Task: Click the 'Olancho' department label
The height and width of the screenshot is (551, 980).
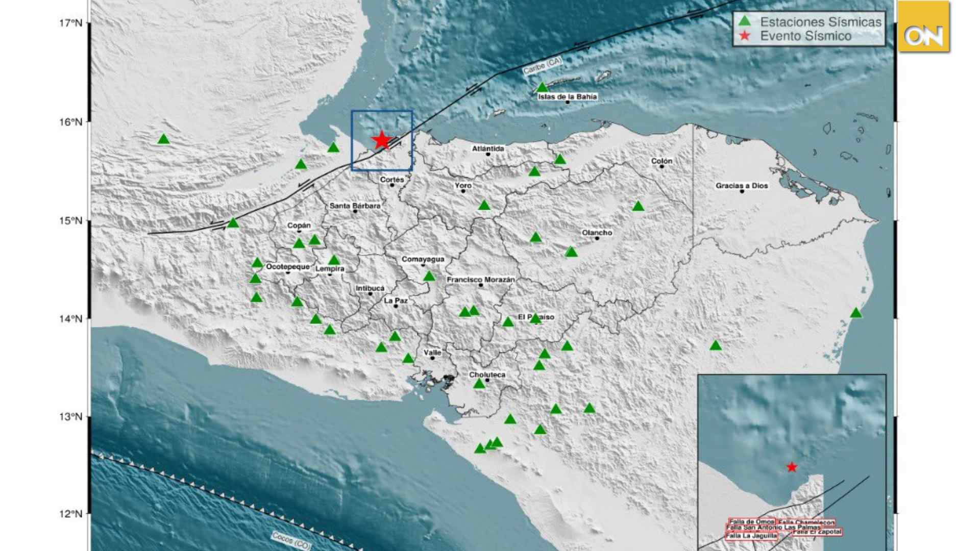Action: (x=597, y=233)
